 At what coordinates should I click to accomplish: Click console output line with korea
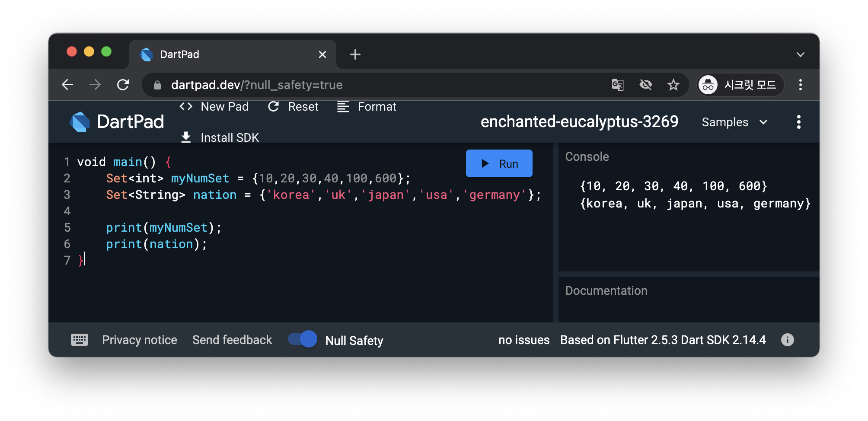pyautogui.click(x=695, y=204)
